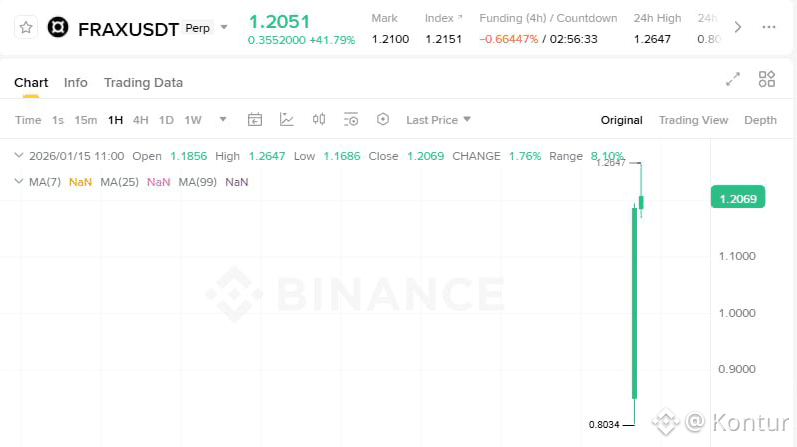This screenshot has height=447, width=797.
Task: Open chart display settings icon
Action: (x=351, y=120)
